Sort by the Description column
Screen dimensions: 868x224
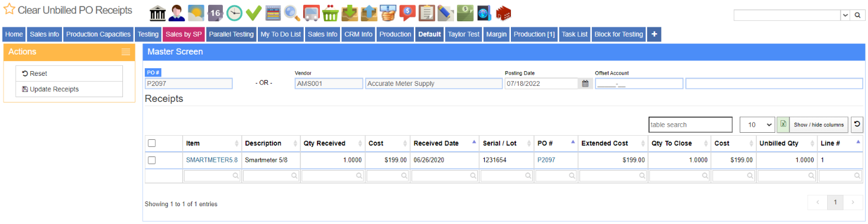271,143
